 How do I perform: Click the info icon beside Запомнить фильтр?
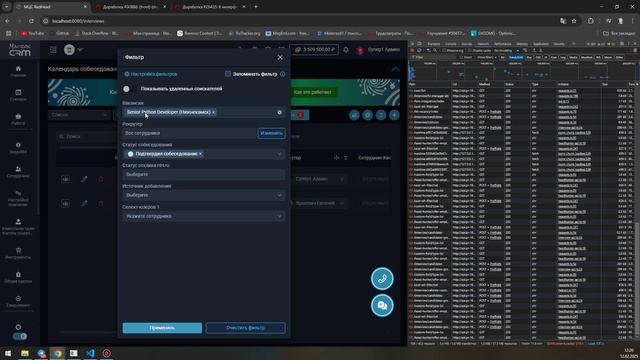coord(282,74)
